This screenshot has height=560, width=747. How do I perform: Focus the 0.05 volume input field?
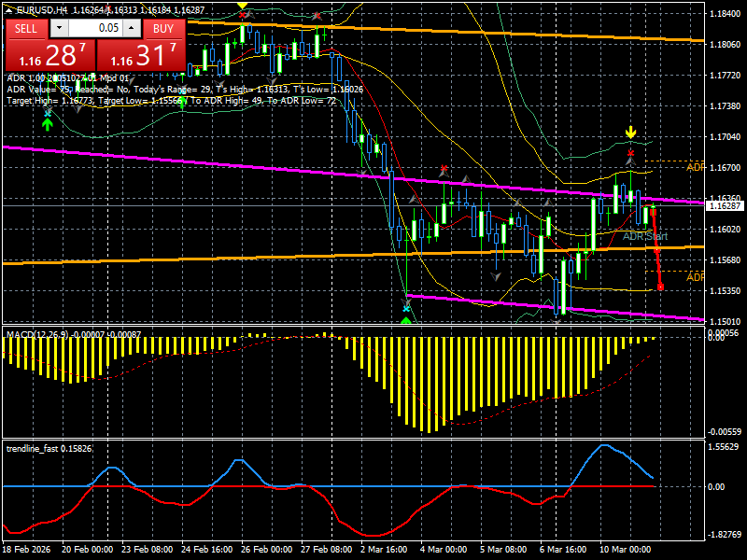pyautogui.click(x=95, y=28)
